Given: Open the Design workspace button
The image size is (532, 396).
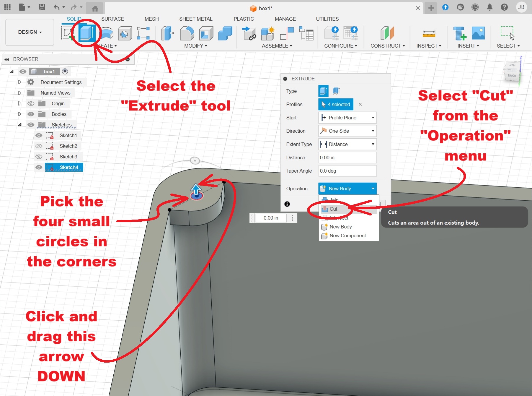Looking at the screenshot, I should pyautogui.click(x=30, y=32).
